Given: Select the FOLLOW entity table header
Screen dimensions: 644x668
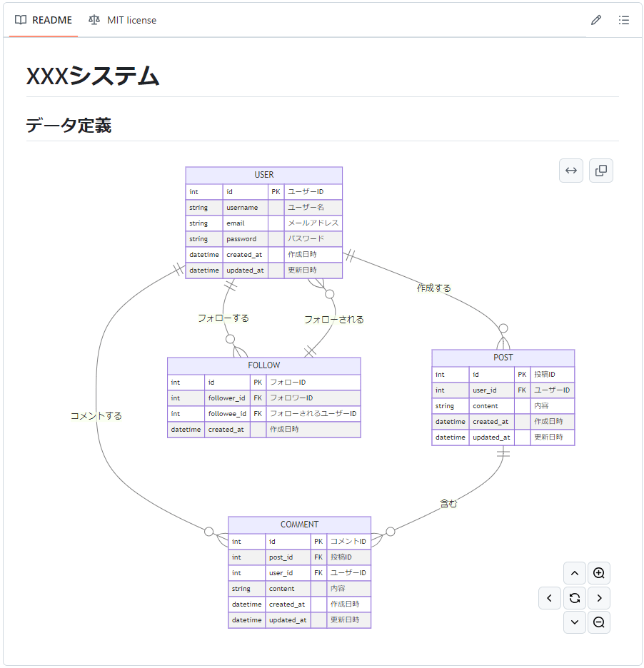Looking at the screenshot, I should (x=263, y=365).
